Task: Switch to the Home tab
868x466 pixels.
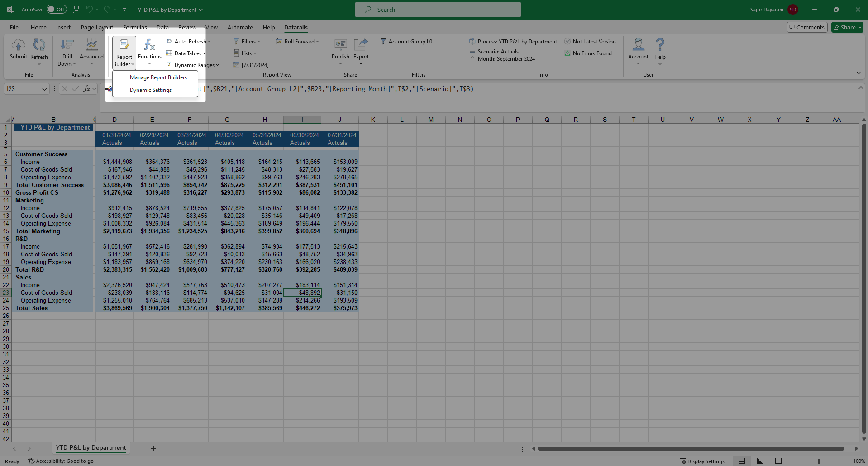Action: click(38, 28)
